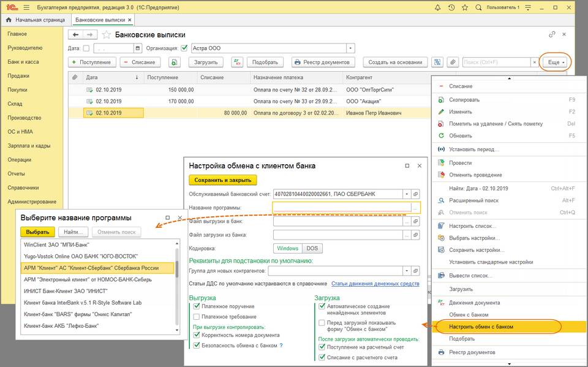
Task: Go to home icon on Начальная страница tab
Action: pos(9,20)
